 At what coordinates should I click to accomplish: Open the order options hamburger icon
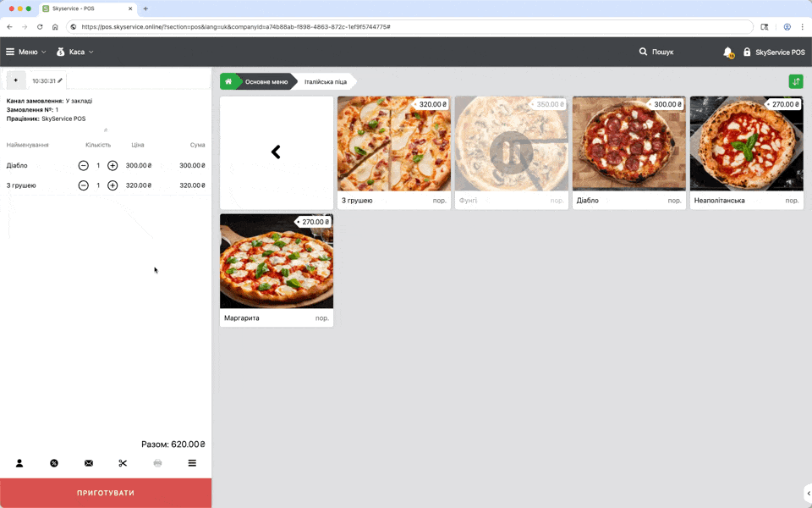(192, 463)
